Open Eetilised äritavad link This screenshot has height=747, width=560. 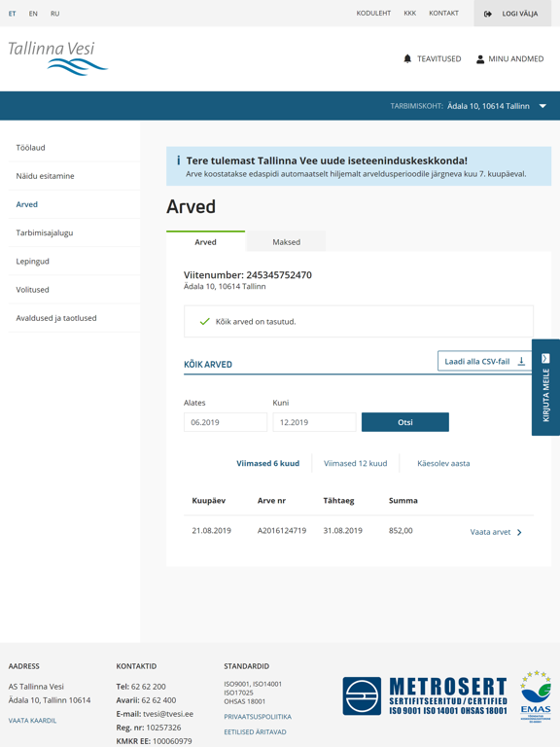256,731
